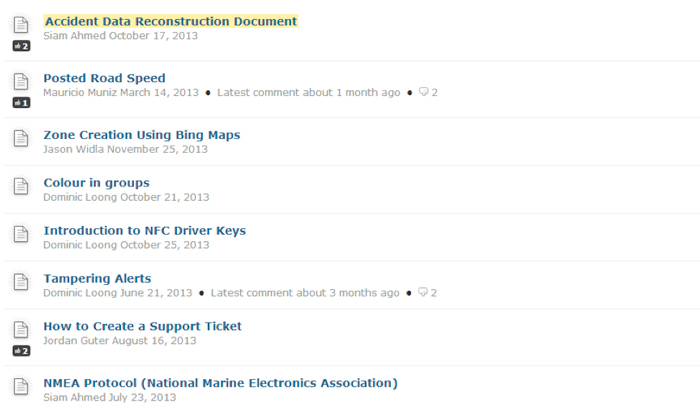Open Zone Creation Using Bing Maps article
The image size is (700, 406).
(x=141, y=135)
